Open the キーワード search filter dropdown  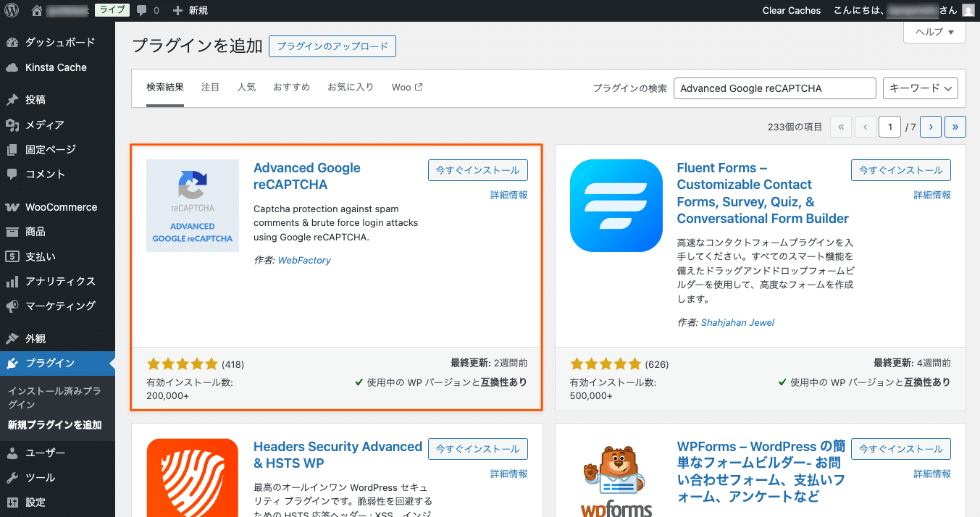tap(920, 88)
